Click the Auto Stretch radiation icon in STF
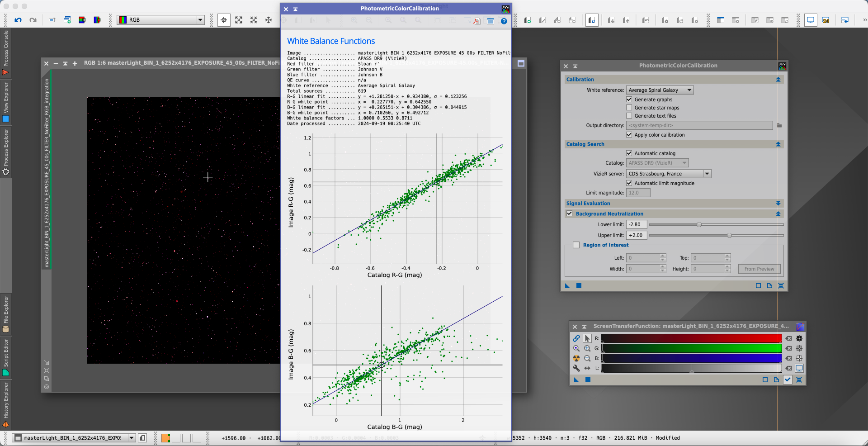The height and width of the screenshot is (446, 868). [x=576, y=358]
